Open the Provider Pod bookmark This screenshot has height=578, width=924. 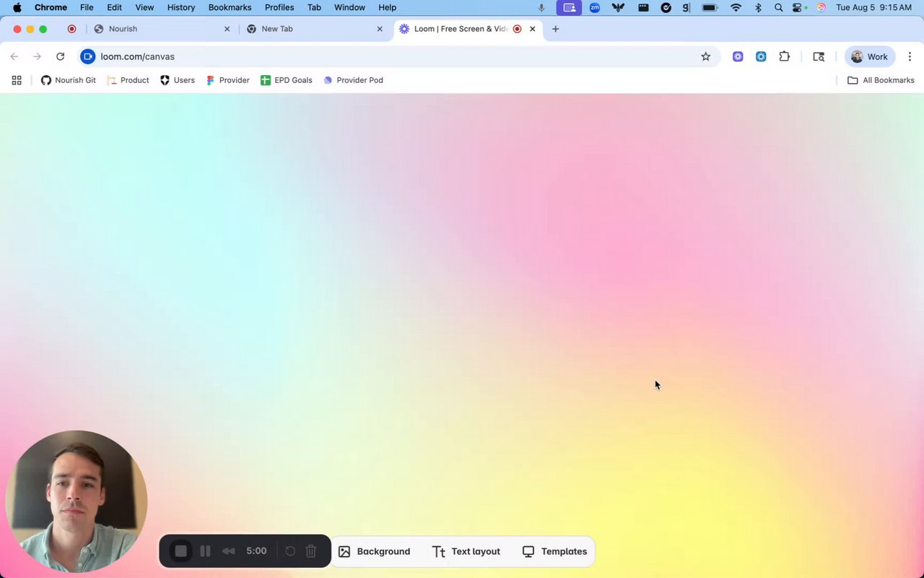click(354, 80)
